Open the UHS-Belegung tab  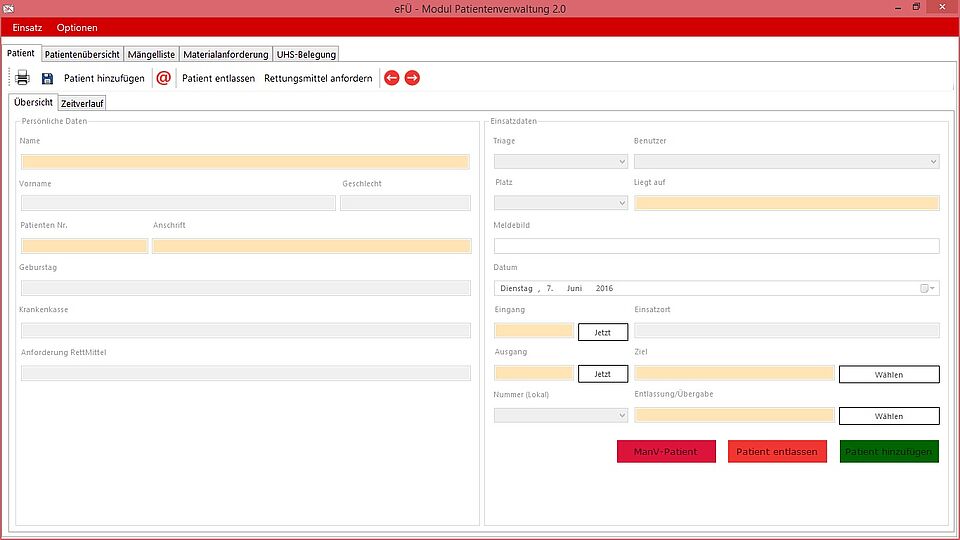[306, 54]
